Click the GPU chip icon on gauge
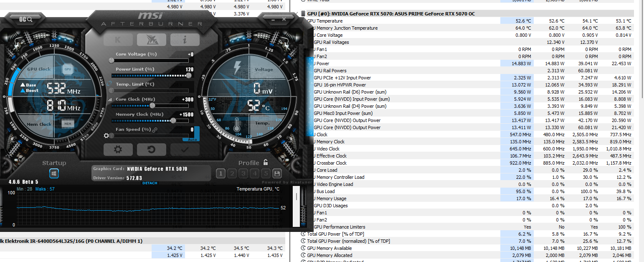 click(68, 69)
